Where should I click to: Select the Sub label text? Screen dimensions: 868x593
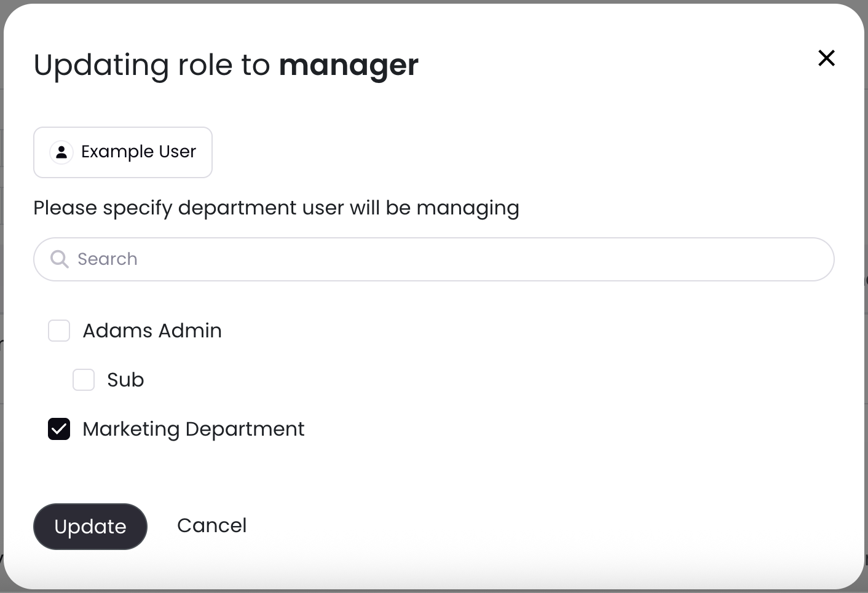tap(125, 380)
